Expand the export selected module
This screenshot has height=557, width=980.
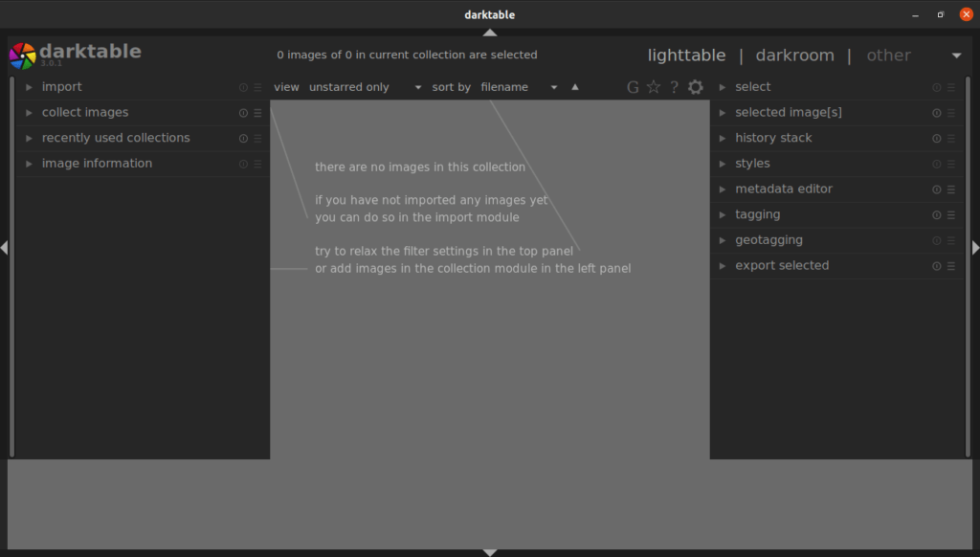(x=722, y=266)
